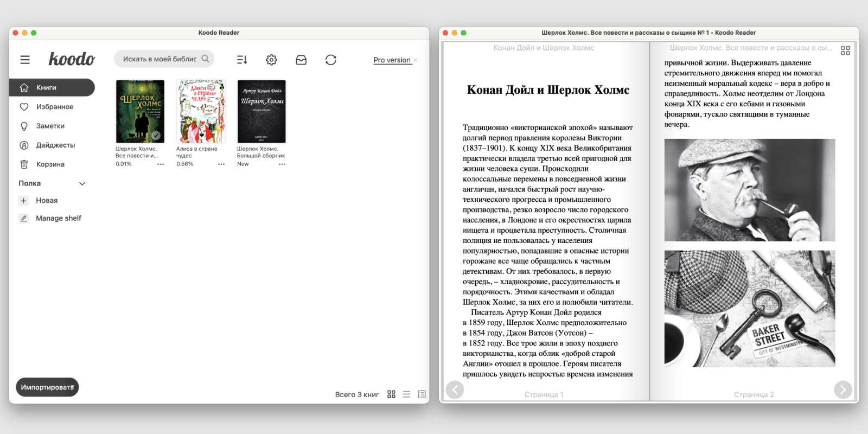Click the Импортировать button
The image size is (868, 434).
47,387
